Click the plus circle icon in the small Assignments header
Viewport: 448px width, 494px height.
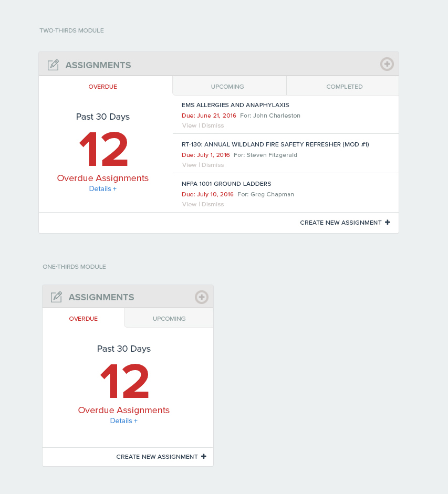click(x=202, y=297)
